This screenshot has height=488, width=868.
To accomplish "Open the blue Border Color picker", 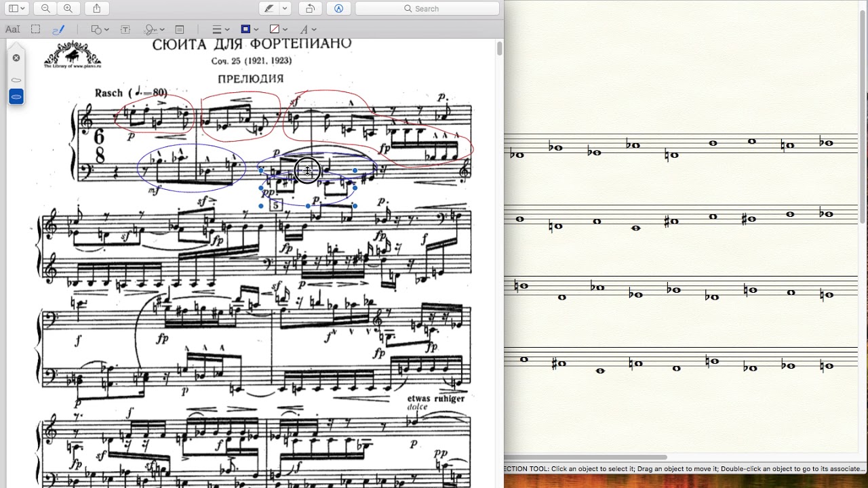I will point(249,29).
